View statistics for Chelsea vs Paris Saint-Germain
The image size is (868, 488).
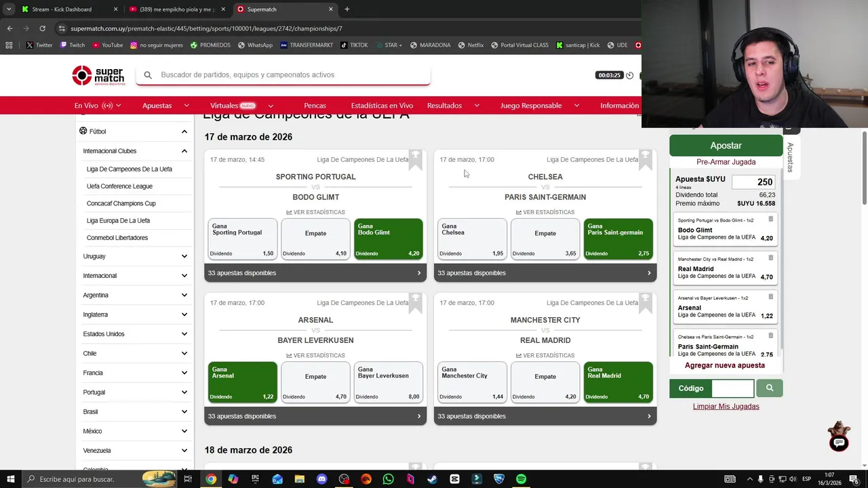(x=545, y=212)
